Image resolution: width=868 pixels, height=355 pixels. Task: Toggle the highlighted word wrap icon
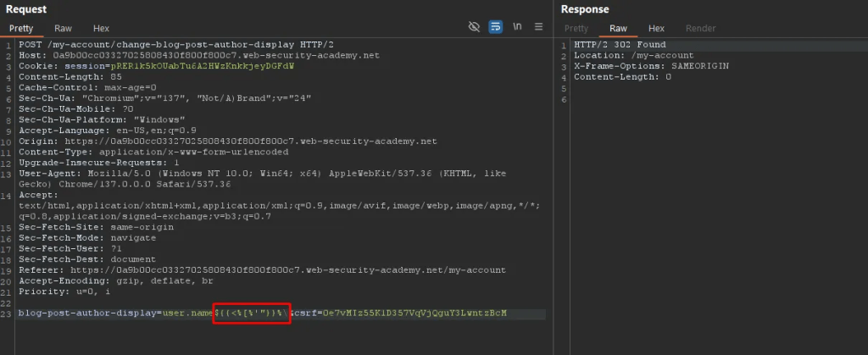(x=495, y=27)
